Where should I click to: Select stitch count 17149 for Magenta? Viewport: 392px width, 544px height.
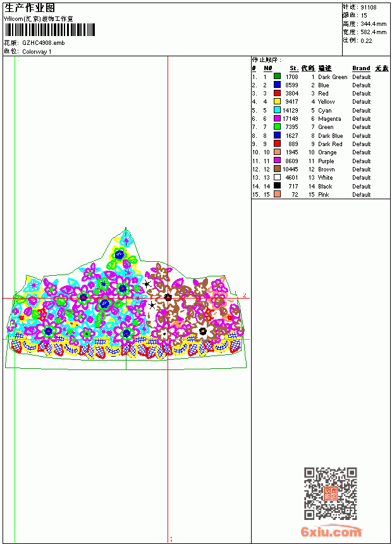(x=290, y=119)
